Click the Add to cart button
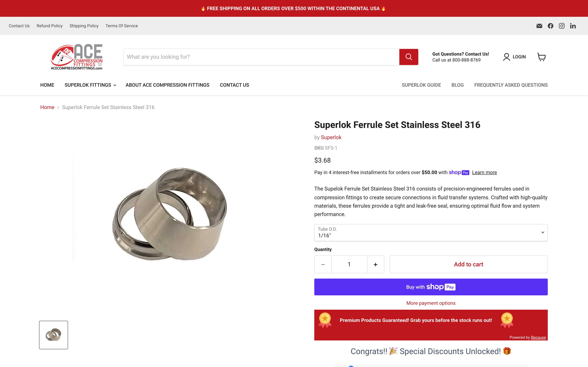Image resolution: width=588 pixels, height=367 pixels. [x=468, y=264]
